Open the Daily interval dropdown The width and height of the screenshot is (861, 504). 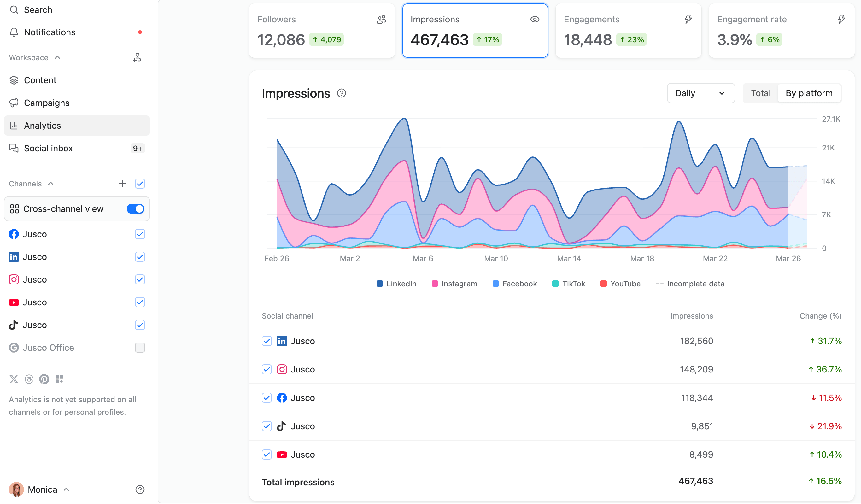700,93
